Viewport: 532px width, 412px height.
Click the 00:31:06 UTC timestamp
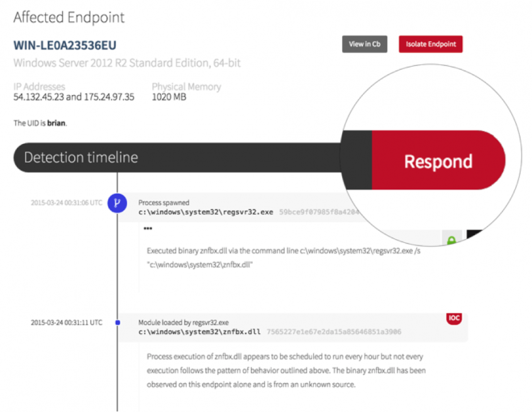click(x=66, y=203)
